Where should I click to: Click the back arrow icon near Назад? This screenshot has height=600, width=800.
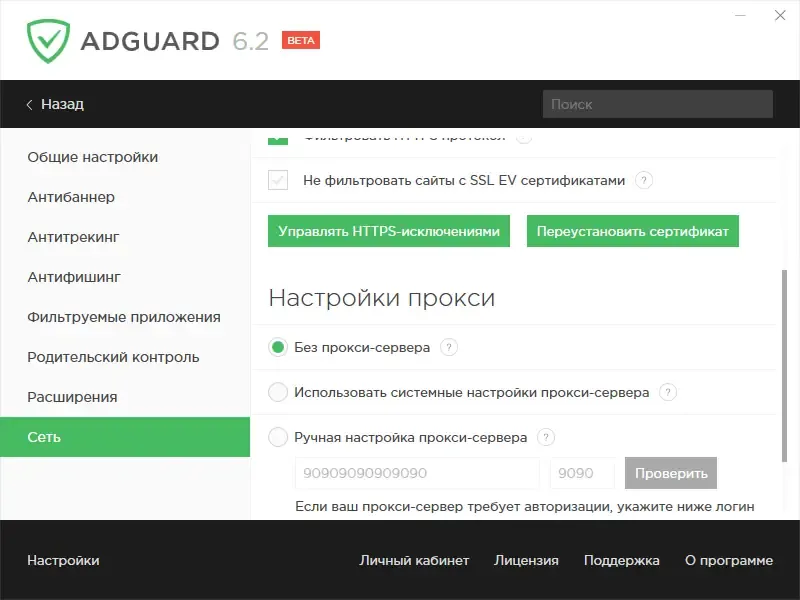(28, 104)
